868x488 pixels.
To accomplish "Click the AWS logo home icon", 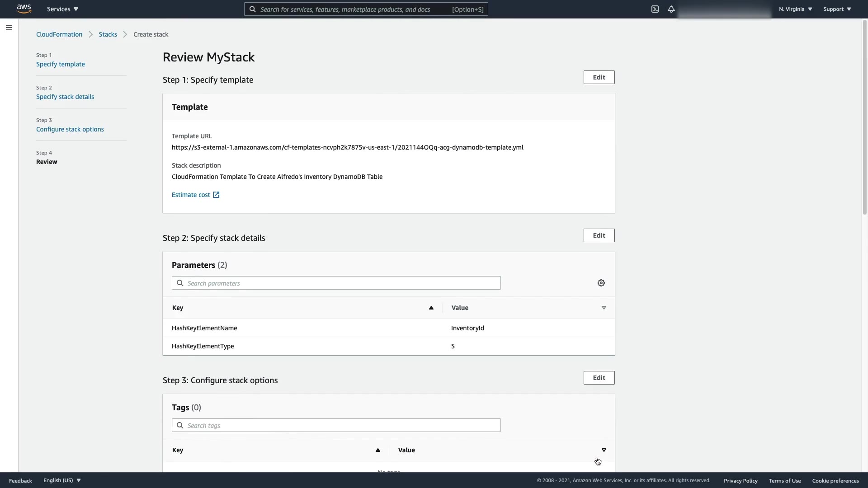I will (x=24, y=9).
